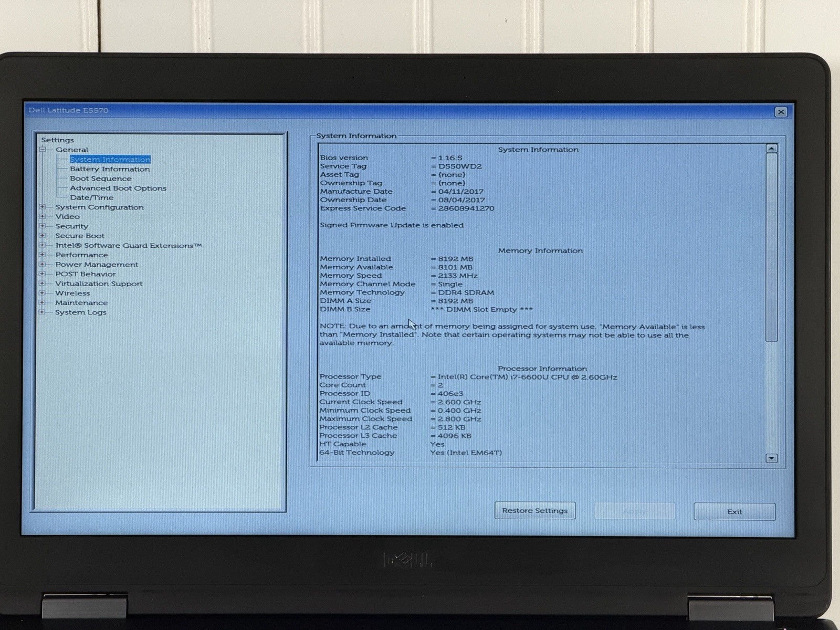Click Ownership Date value 08/04/2017
Image resolution: width=840 pixels, height=630 pixels.
(461, 200)
